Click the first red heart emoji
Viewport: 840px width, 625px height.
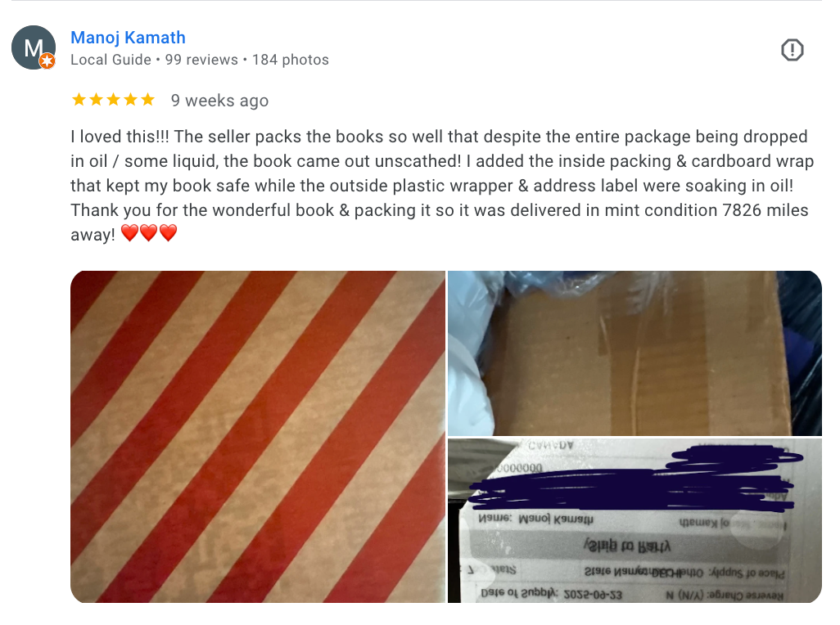[129, 233]
